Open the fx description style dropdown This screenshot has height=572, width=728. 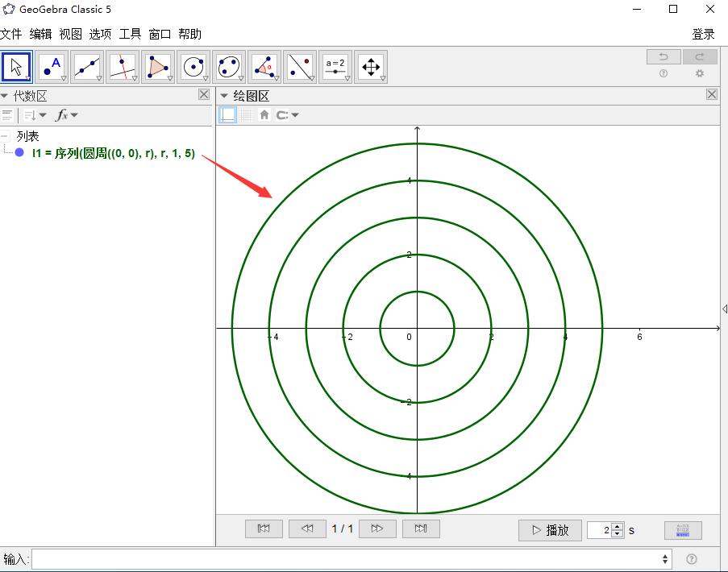(66, 115)
